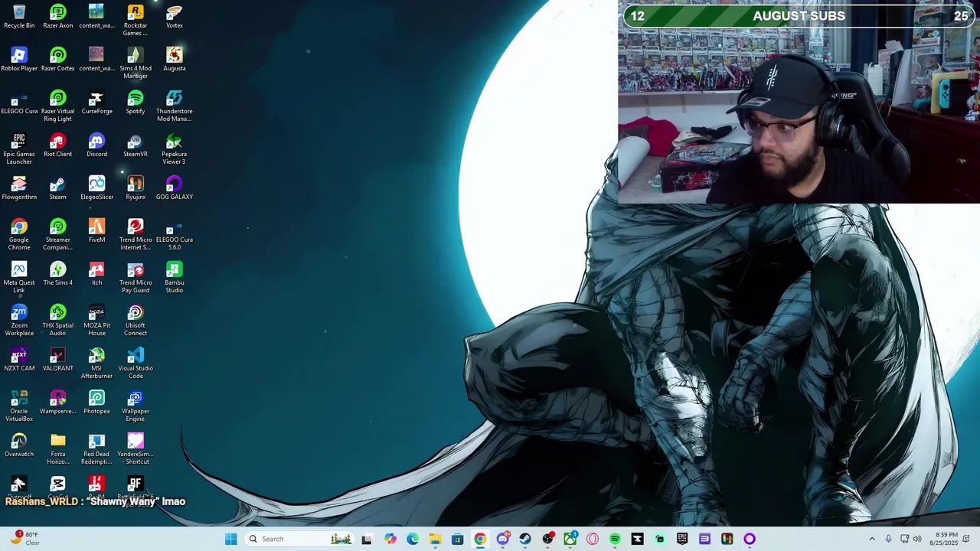Open Google Chrome desktop shortcut
The image size is (980, 551).
19,234
